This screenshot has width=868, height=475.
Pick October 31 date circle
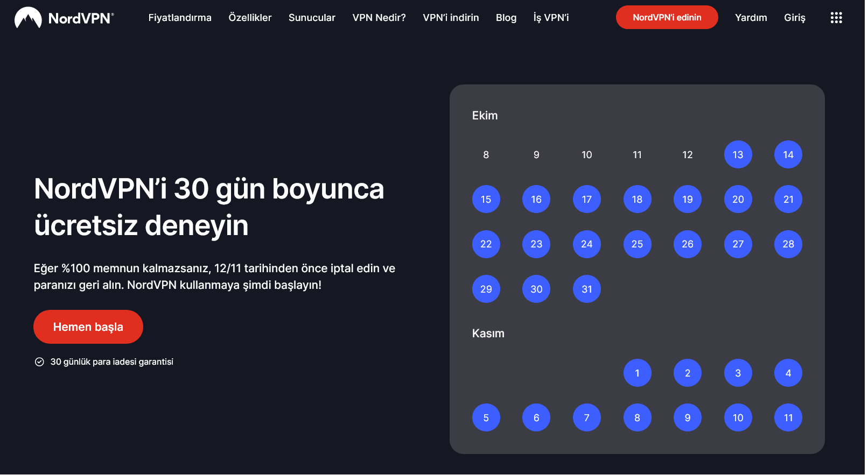[x=587, y=289]
